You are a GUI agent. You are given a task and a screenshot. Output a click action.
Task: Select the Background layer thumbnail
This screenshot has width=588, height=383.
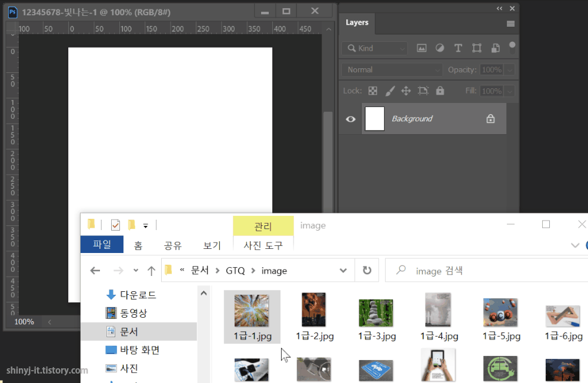[x=375, y=118]
